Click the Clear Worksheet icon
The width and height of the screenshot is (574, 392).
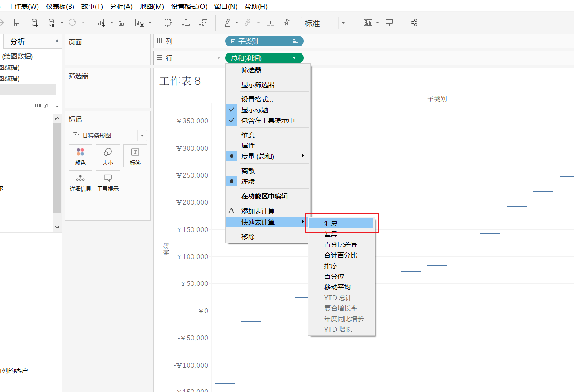click(x=140, y=23)
